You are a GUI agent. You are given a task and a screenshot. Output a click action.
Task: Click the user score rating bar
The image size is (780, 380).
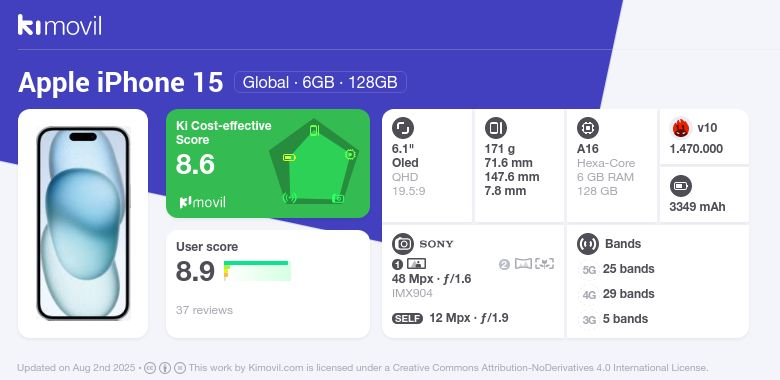[257, 271]
